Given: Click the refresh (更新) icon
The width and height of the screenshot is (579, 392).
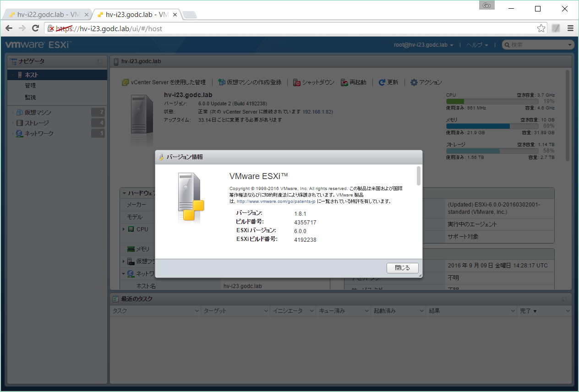Looking at the screenshot, I should point(382,82).
